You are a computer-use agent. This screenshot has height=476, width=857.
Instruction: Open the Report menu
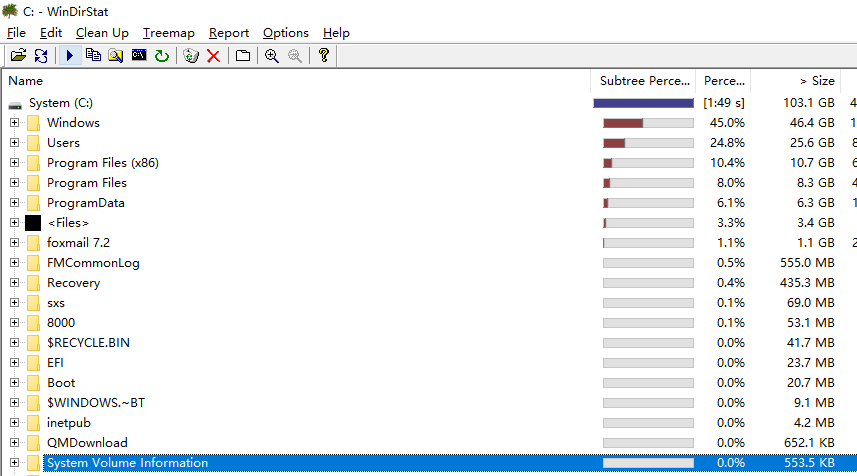point(228,33)
